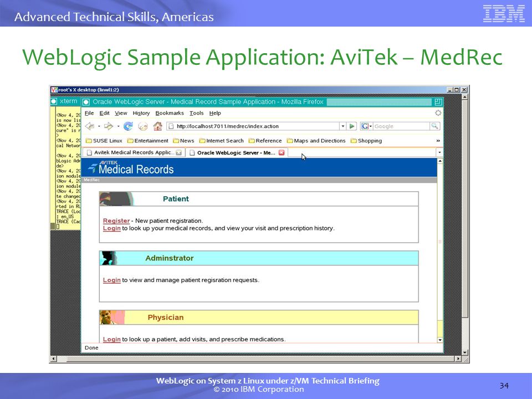Screen dimensions: 532x399
Task: Click page scrollbar up arrow
Action: point(440,161)
